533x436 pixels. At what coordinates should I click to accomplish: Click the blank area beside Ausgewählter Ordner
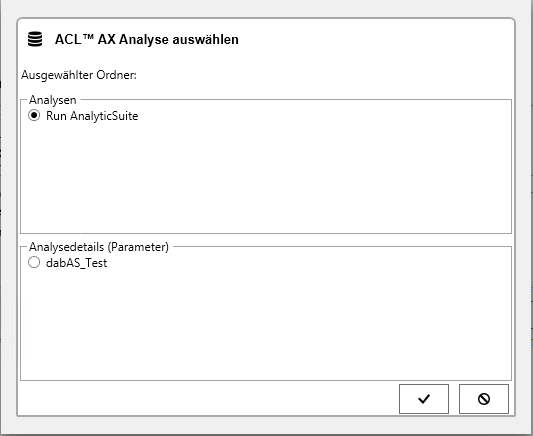tap(323, 75)
